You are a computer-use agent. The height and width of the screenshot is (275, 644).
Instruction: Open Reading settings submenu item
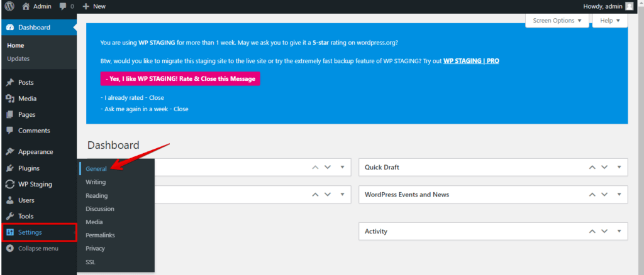coord(96,195)
